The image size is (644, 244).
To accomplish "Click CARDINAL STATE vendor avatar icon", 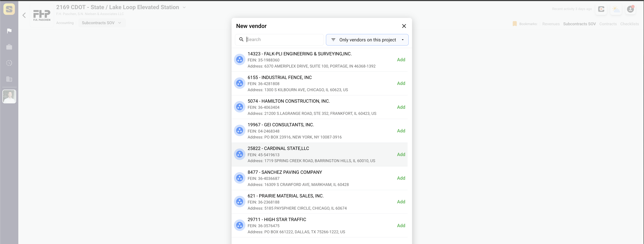I will [239, 154].
